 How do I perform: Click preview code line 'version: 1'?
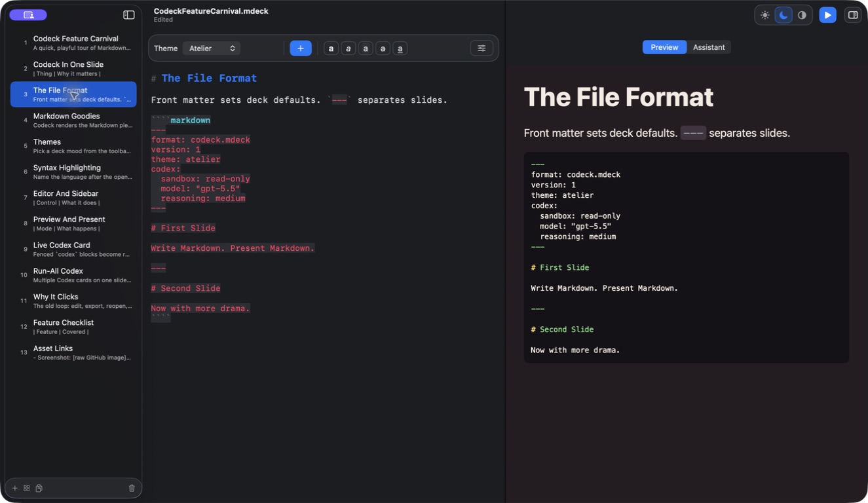554,185
